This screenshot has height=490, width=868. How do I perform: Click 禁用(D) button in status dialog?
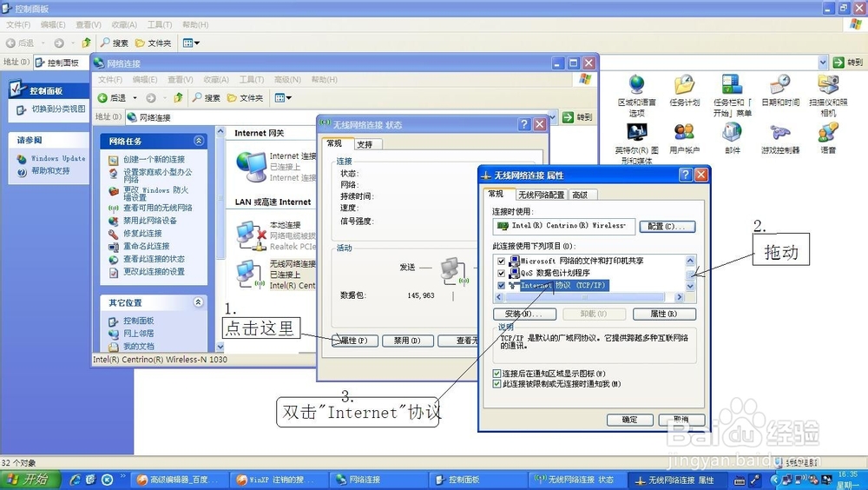(x=407, y=341)
